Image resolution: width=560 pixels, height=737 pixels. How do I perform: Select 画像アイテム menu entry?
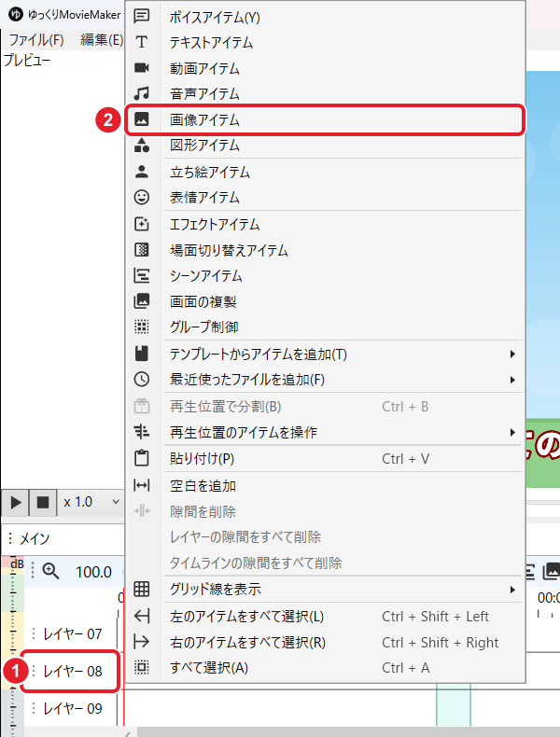[x=325, y=119]
